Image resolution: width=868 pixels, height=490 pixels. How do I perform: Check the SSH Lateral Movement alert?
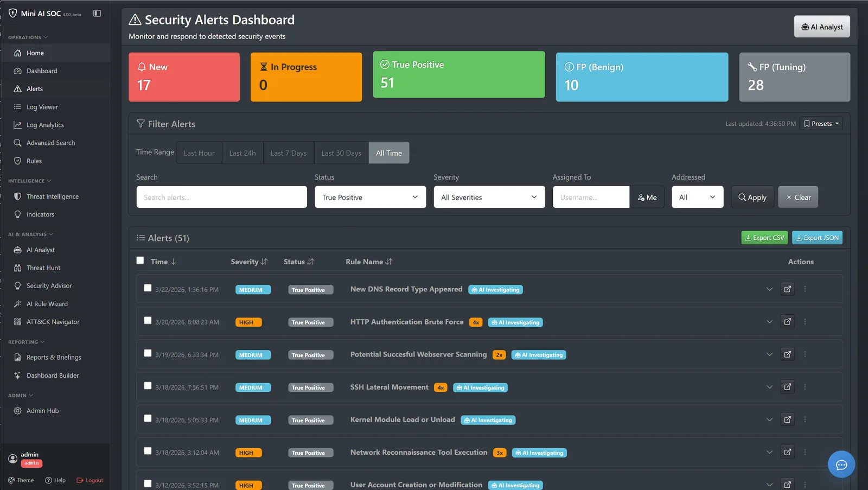(x=148, y=386)
